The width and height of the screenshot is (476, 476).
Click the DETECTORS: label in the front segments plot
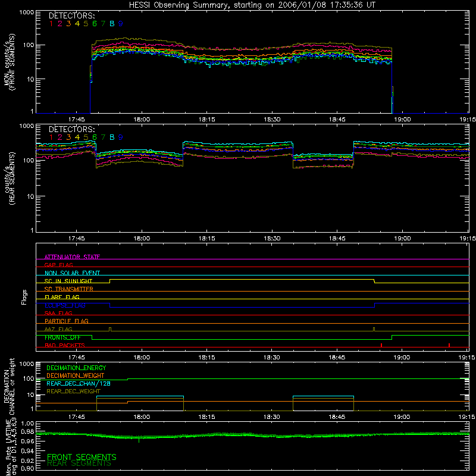click(x=71, y=16)
